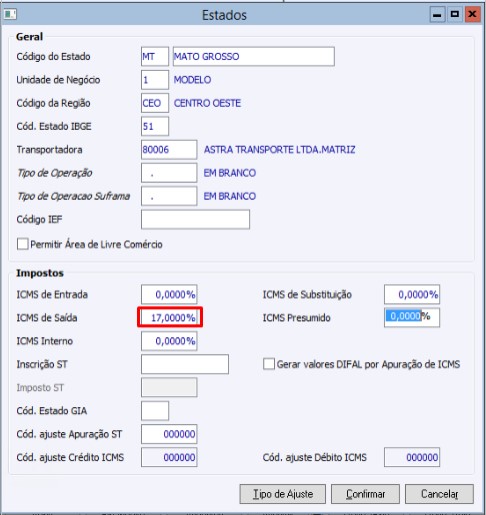Click the Estados window icon in title bar

click(x=10, y=15)
